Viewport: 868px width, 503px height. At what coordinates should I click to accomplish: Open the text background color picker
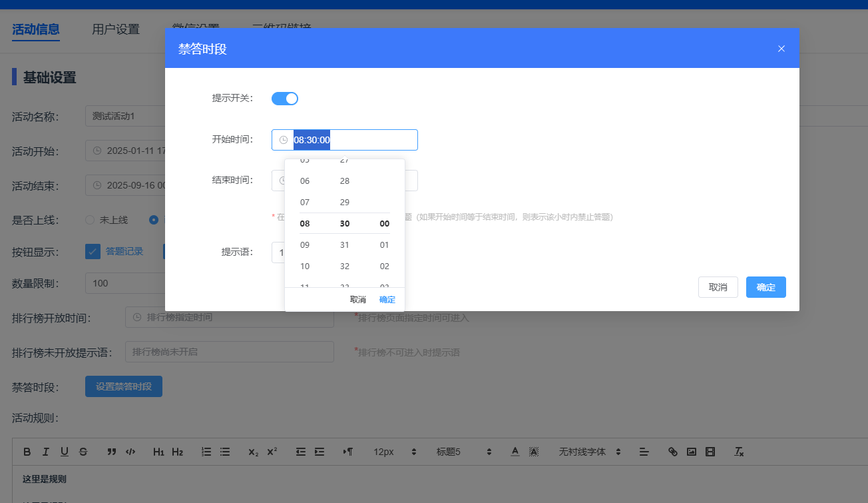[534, 452]
